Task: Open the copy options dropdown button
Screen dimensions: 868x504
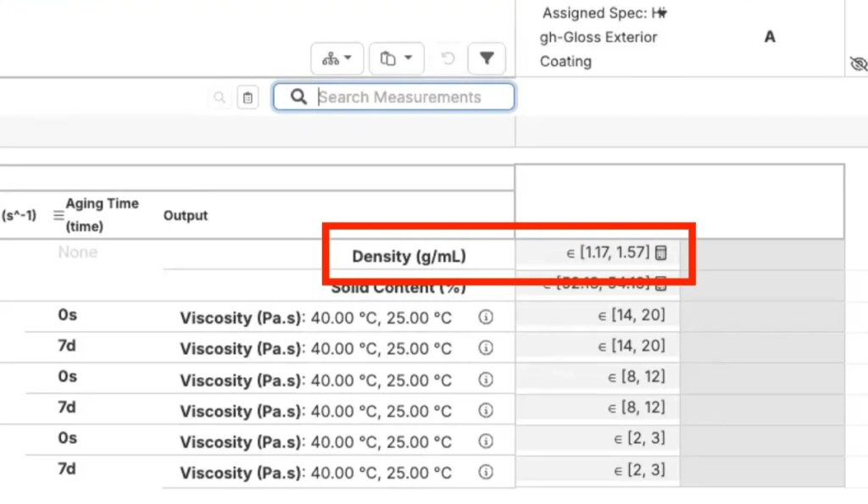Action: coord(396,58)
